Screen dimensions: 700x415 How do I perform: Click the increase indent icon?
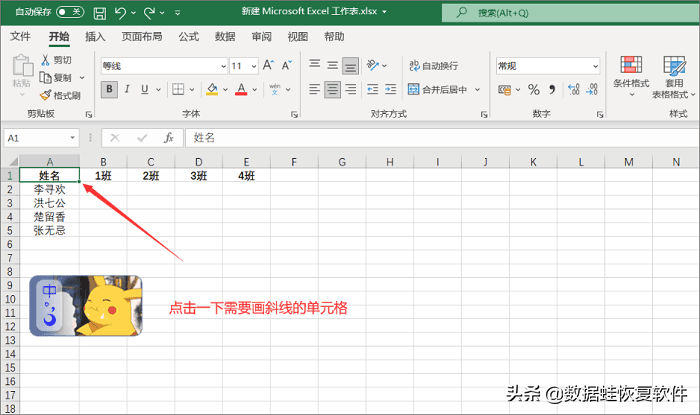(391, 89)
